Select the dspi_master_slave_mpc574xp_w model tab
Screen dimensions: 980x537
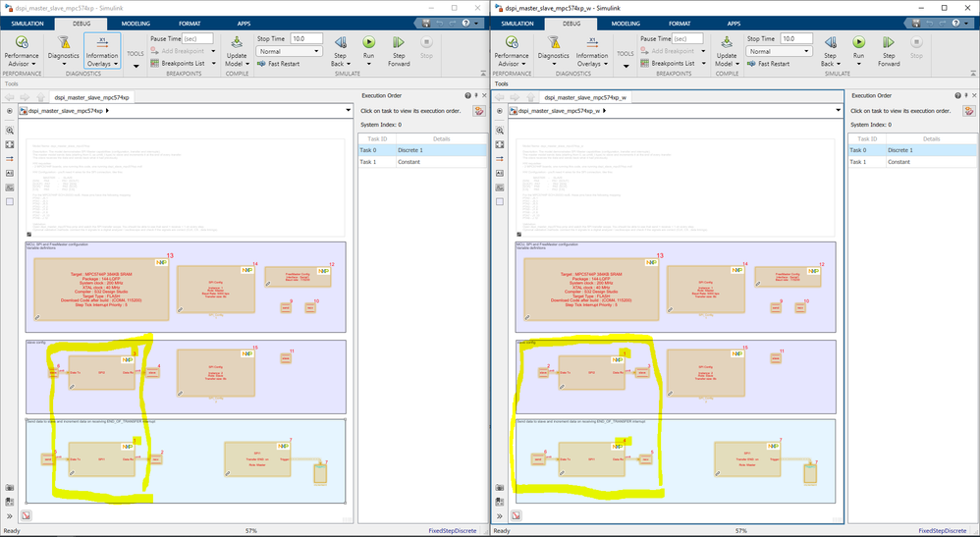(585, 97)
